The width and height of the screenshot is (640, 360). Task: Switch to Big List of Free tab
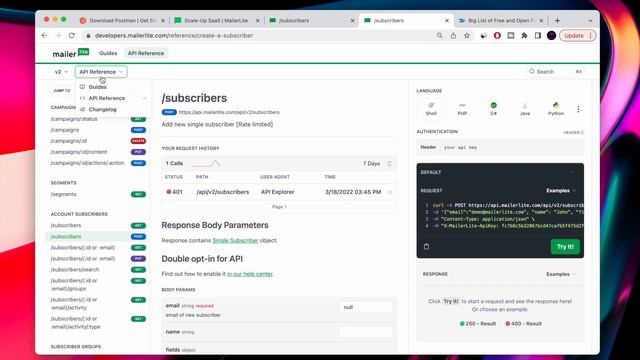500,20
